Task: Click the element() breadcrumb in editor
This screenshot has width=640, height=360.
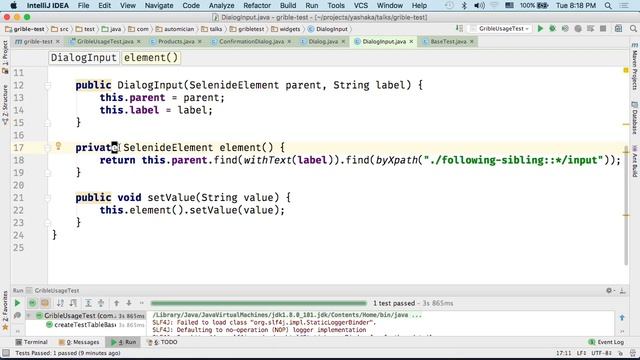Action: tap(151, 58)
